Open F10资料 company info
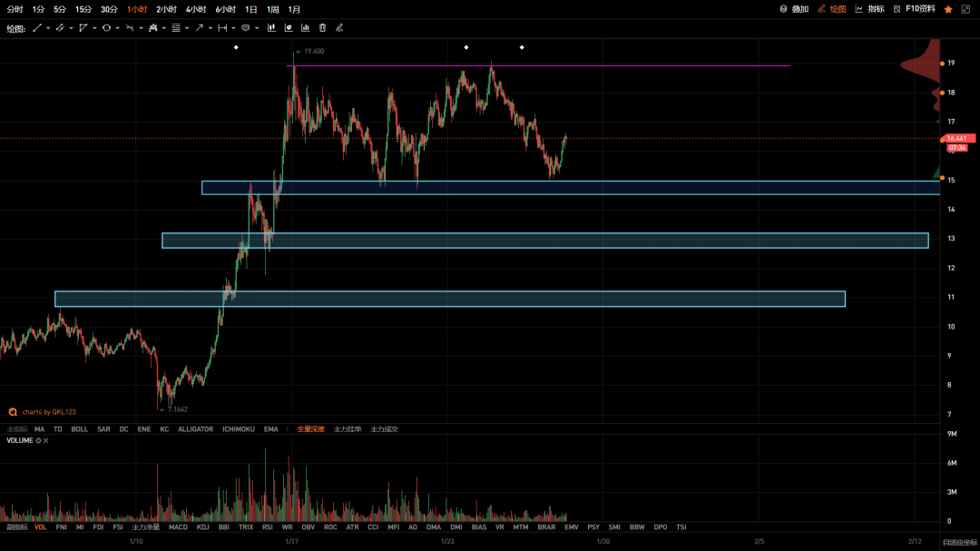This screenshot has width=980, height=551. 915,9
